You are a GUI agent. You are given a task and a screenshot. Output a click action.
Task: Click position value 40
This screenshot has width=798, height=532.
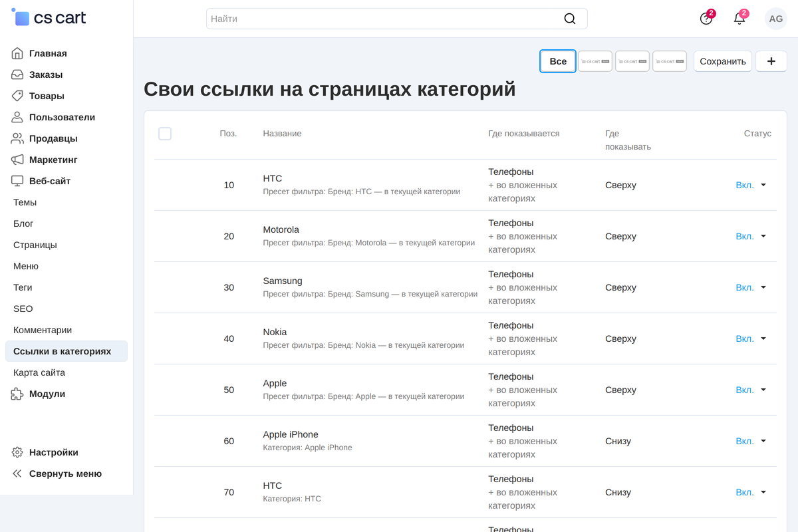(x=229, y=338)
